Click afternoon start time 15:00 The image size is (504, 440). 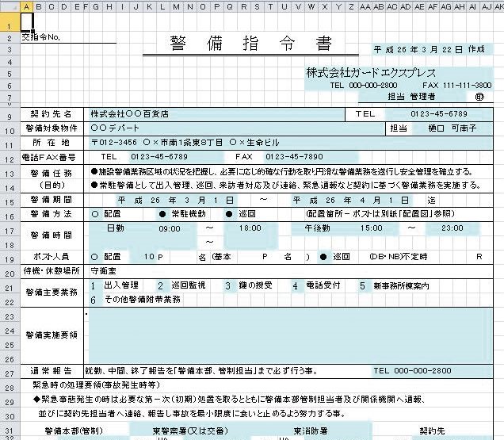(x=371, y=228)
